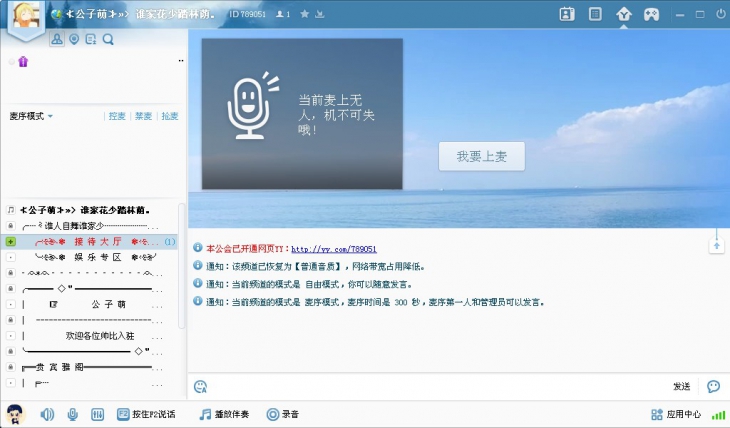Viewport: 730px width, 428px height.
Task: Open the 麦序模式 mode dropdown
Action: pos(31,116)
